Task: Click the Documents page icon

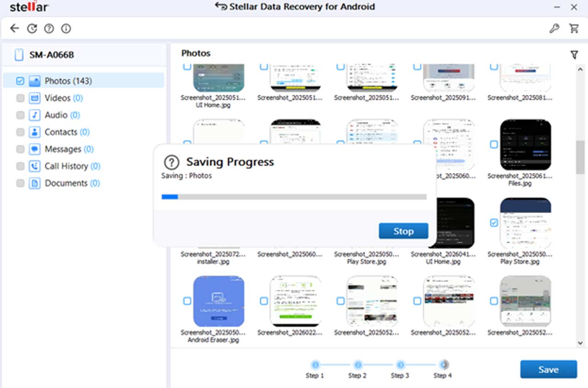Action: coord(34,183)
